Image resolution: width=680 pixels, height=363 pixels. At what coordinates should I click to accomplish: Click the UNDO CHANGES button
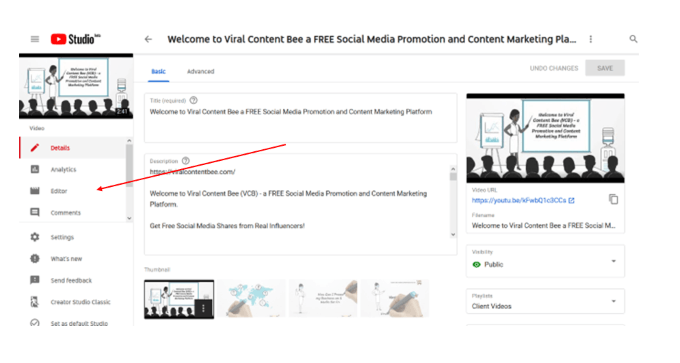click(554, 68)
